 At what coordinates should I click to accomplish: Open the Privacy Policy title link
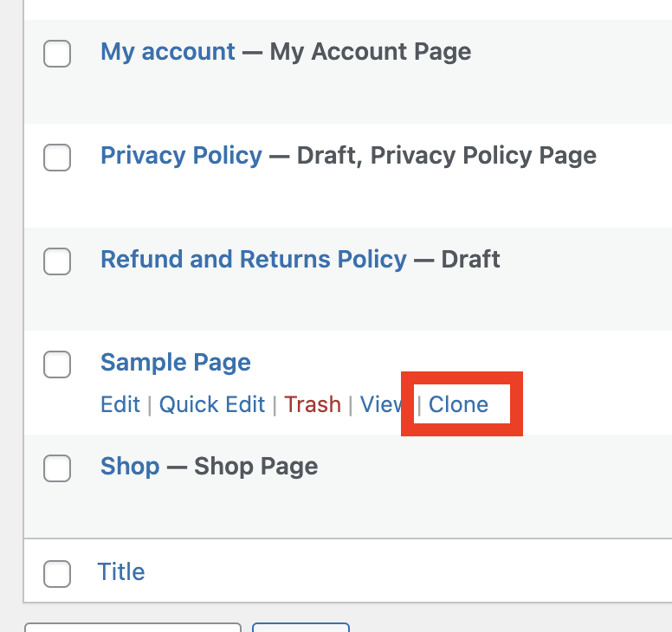(181, 156)
